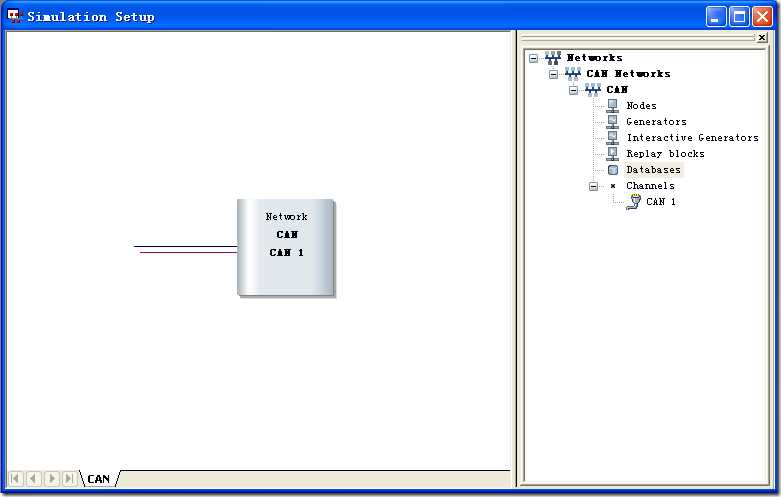The image size is (781, 497).
Task: Click the Interactive Generators icon
Action: (x=613, y=137)
